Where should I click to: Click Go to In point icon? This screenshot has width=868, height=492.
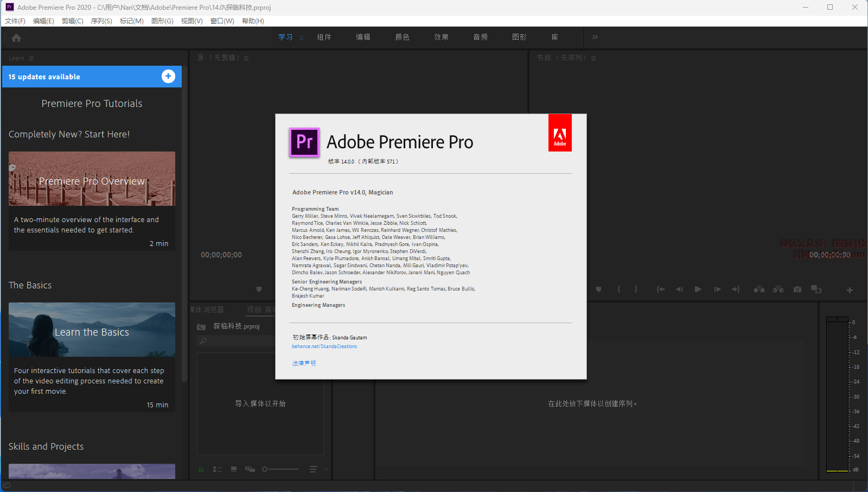(660, 289)
